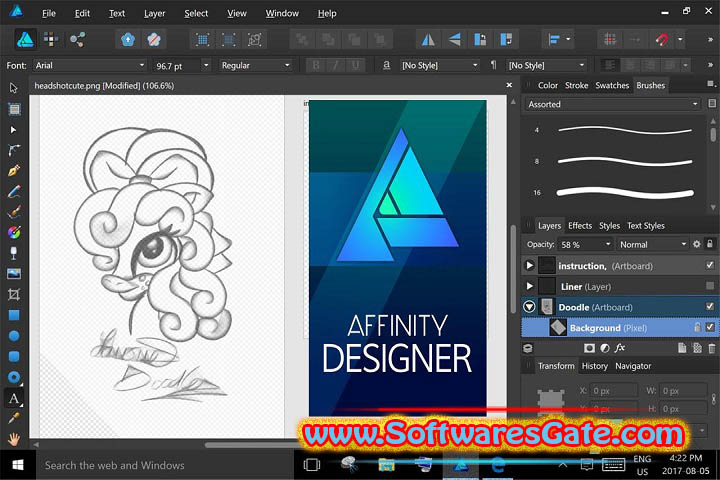Click Flip Horizontal in toolbar
Screen dimensions: 720x480
click(428, 40)
